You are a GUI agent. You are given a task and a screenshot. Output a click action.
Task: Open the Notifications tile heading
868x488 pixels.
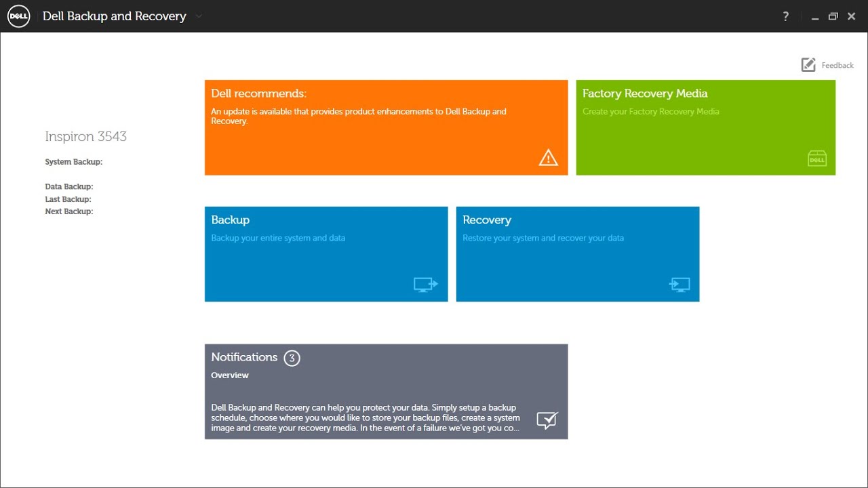click(244, 357)
